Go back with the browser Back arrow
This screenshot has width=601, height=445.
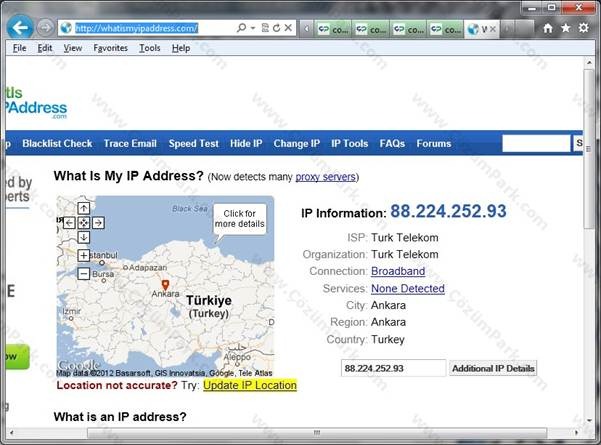(20, 28)
